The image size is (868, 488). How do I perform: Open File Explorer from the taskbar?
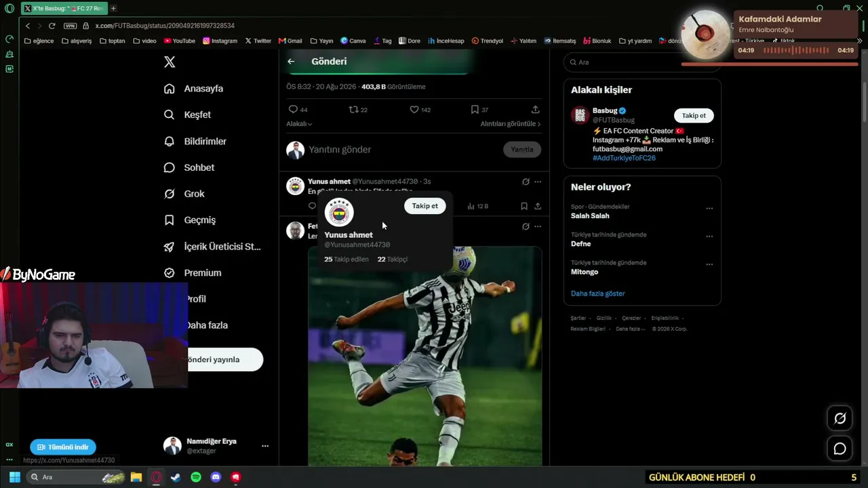tap(136, 477)
